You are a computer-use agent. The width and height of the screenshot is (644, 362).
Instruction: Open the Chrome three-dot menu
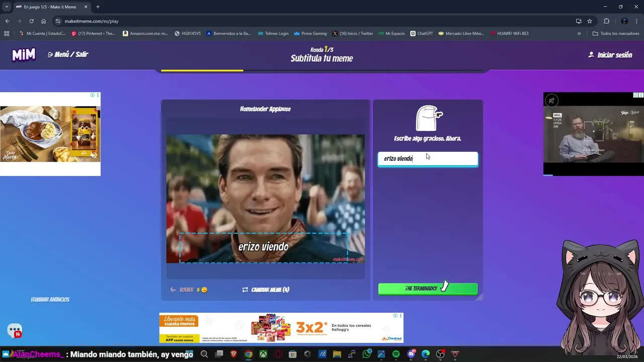pyautogui.click(x=637, y=21)
